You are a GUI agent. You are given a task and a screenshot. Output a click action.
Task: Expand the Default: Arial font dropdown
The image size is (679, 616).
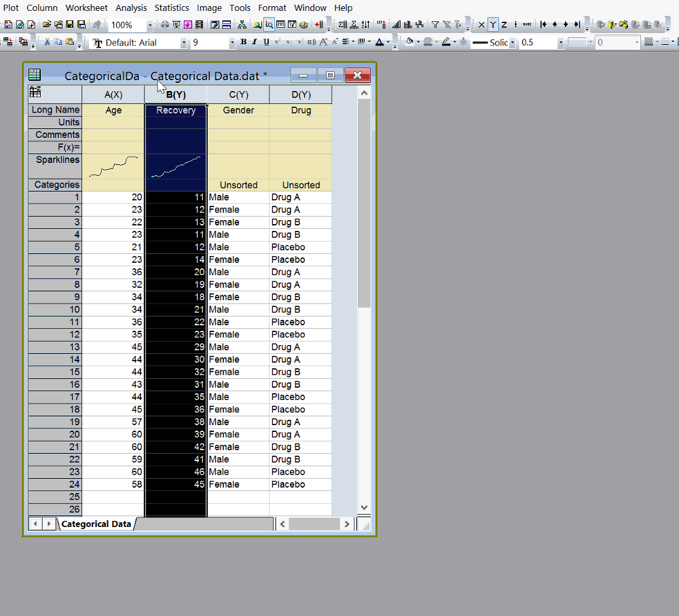(183, 43)
